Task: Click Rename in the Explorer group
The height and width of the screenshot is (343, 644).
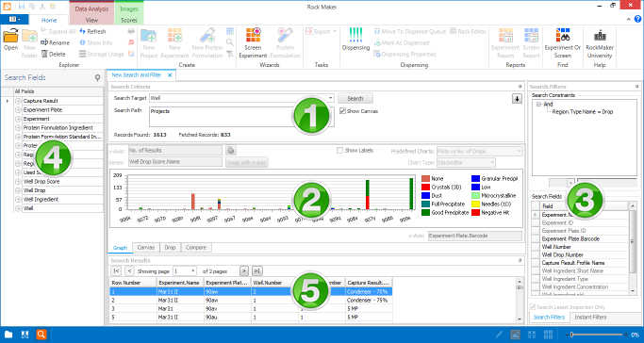Action: point(55,42)
